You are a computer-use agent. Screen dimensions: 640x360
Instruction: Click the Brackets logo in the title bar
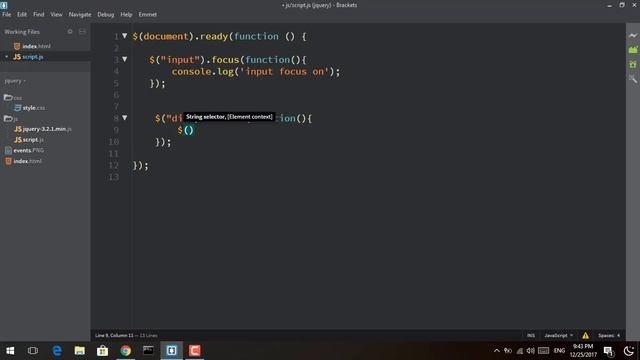click(x=4, y=5)
